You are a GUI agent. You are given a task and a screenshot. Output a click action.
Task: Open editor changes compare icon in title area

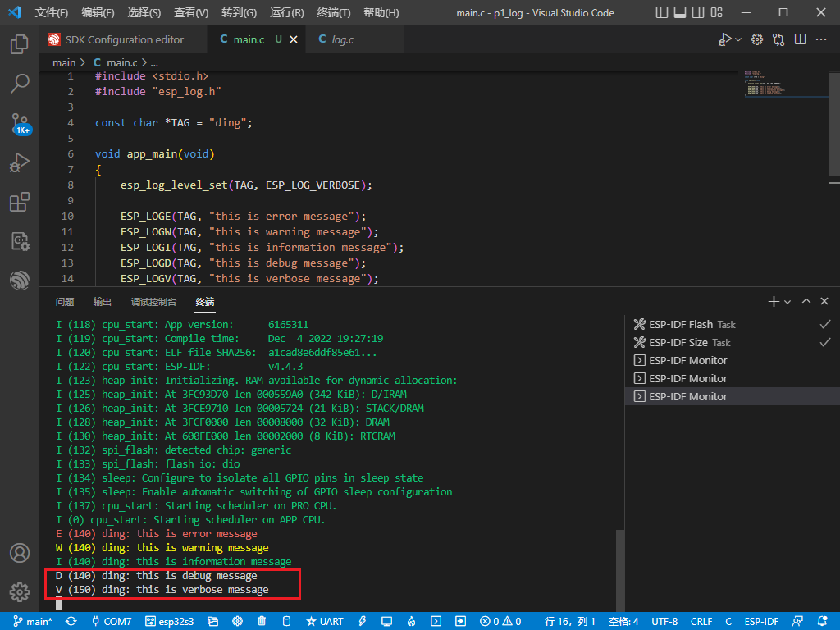778,39
